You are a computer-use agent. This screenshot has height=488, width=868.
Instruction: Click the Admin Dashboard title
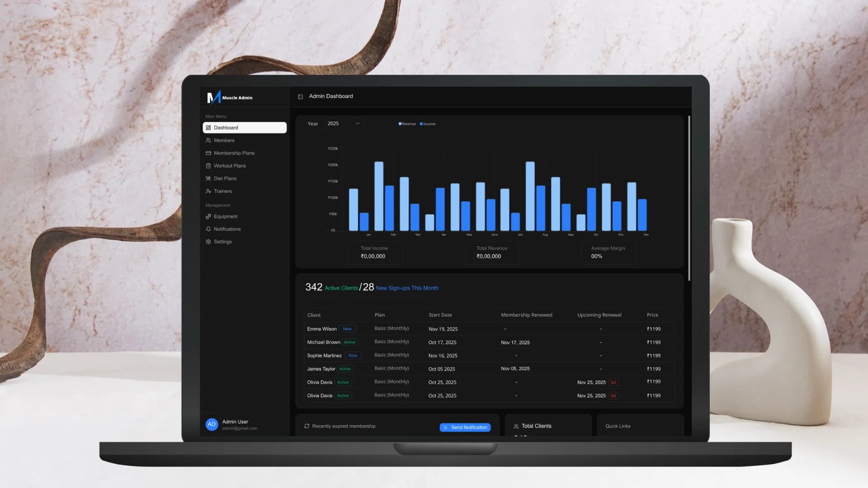point(331,96)
